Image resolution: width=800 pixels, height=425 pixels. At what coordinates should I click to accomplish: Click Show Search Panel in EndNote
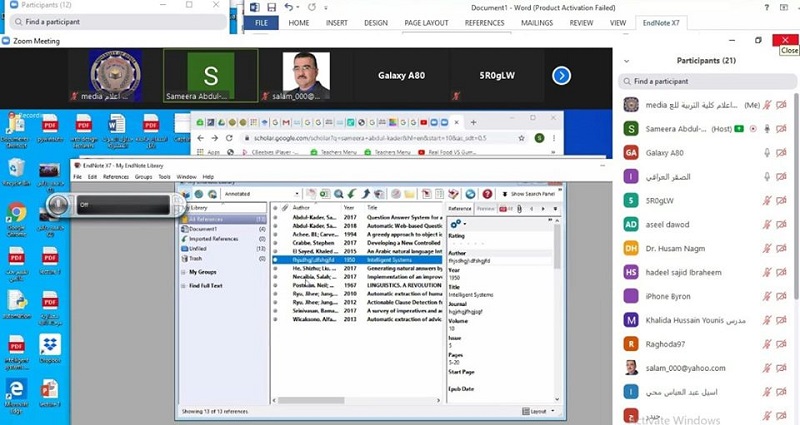(529, 194)
